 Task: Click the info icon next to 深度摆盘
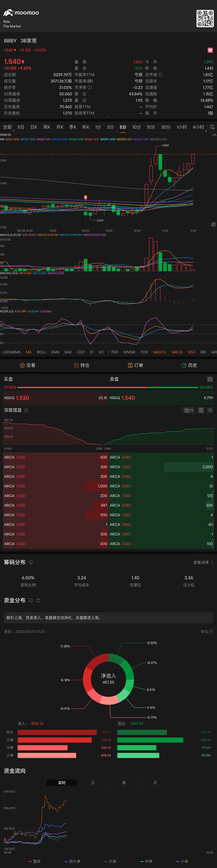pyautogui.click(x=26, y=410)
